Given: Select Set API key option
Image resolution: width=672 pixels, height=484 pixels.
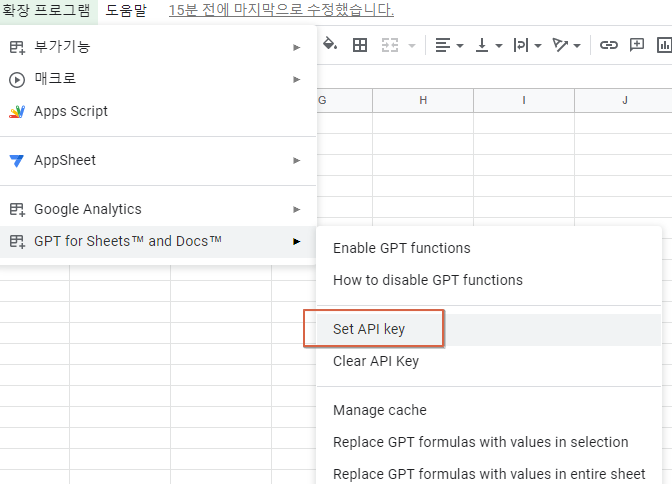Looking at the screenshot, I should [489, 329].
